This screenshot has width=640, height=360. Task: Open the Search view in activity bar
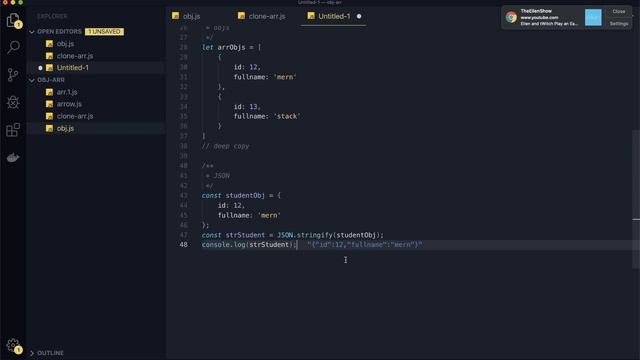(13, 47)
